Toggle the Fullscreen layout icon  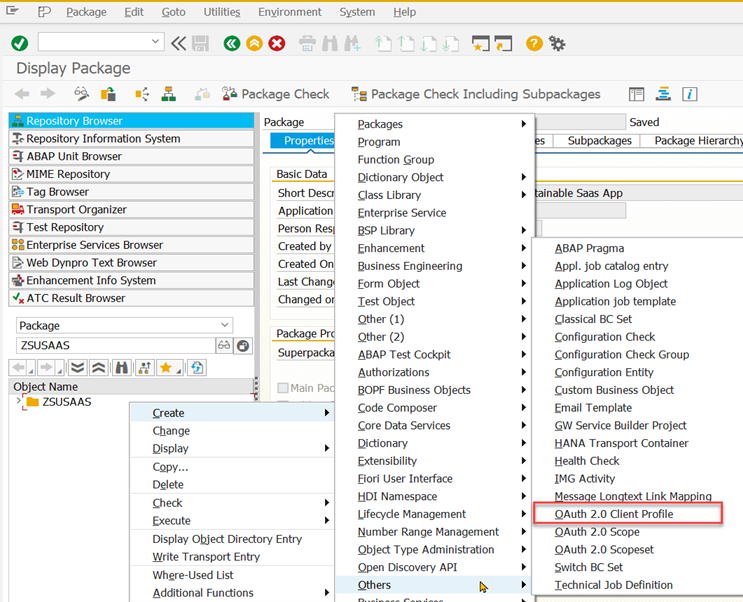tap(636, 94)
